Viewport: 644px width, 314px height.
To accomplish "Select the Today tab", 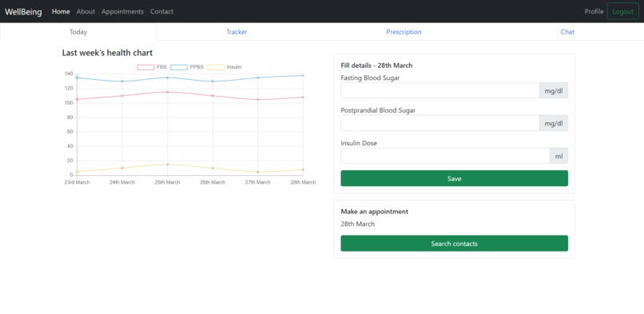I will point(78,32).
